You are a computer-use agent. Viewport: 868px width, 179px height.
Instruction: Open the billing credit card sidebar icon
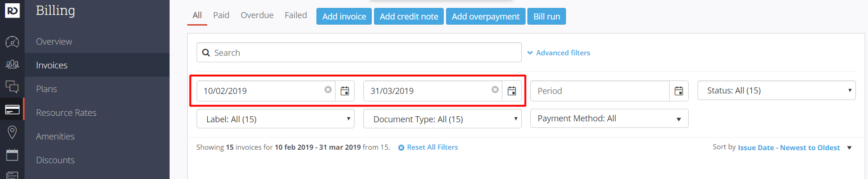[12, 110]
